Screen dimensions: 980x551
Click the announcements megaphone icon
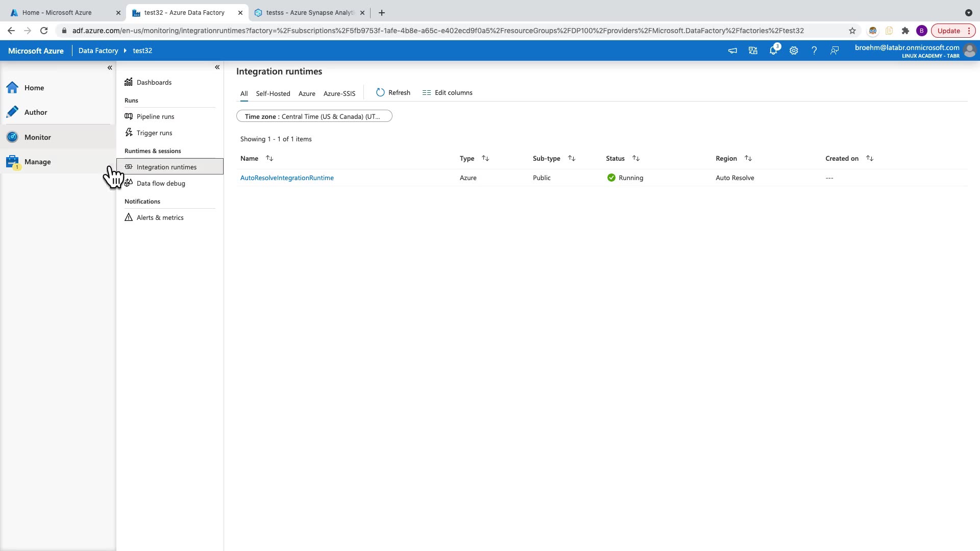point(732,51)
